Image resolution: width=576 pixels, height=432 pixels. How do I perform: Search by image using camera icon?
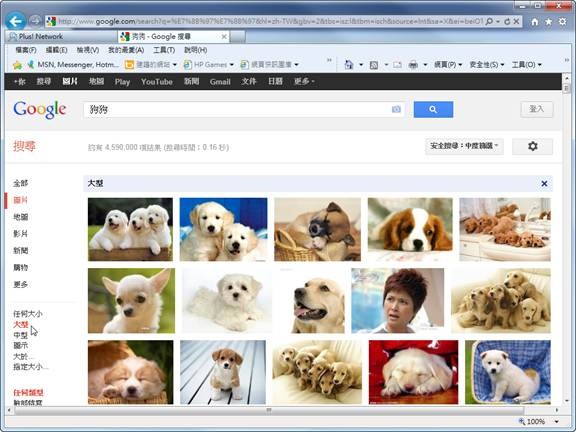[396, 109]
